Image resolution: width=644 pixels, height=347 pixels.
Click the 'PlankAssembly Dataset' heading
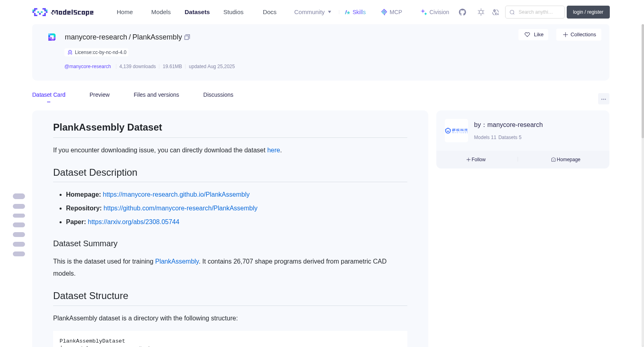pos(107,127)
